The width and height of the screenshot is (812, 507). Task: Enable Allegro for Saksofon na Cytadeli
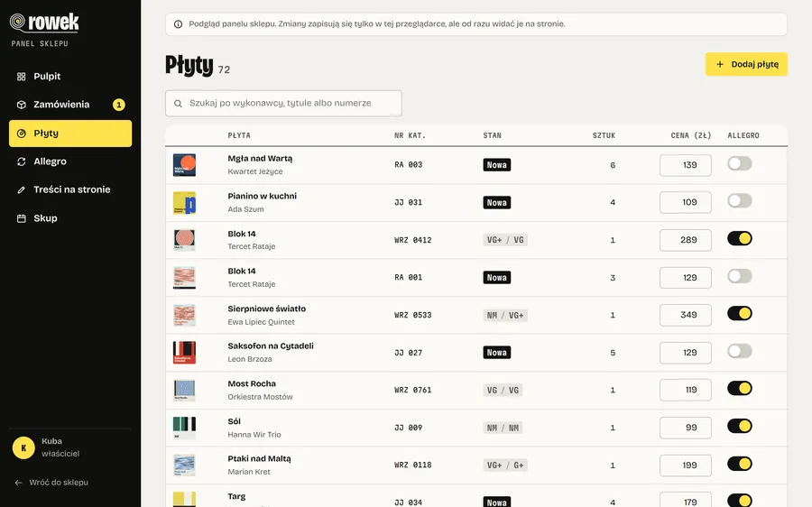(x=740, y=351)
